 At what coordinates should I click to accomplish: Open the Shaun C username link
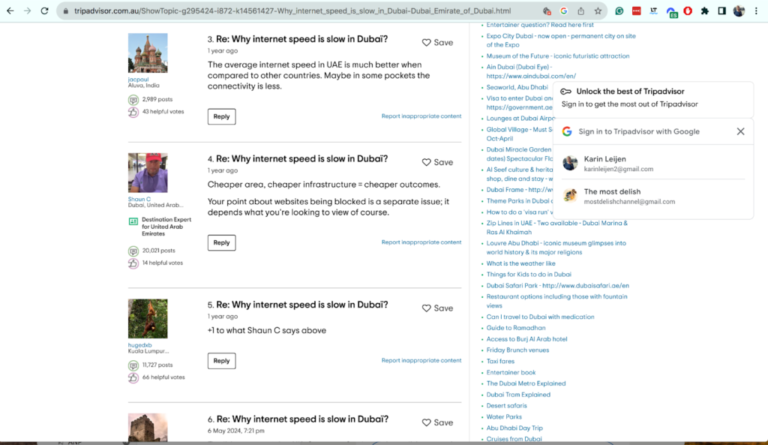[x=140, y=199]
